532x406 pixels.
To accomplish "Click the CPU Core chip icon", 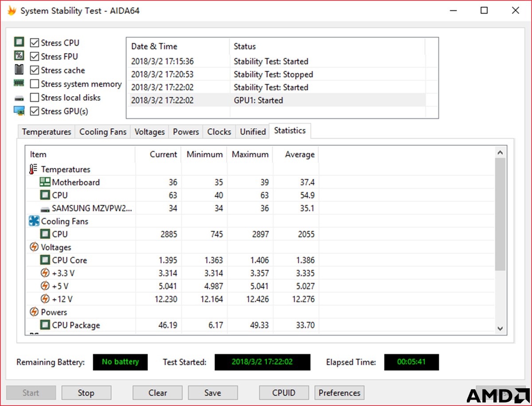I will click(45, 260).
